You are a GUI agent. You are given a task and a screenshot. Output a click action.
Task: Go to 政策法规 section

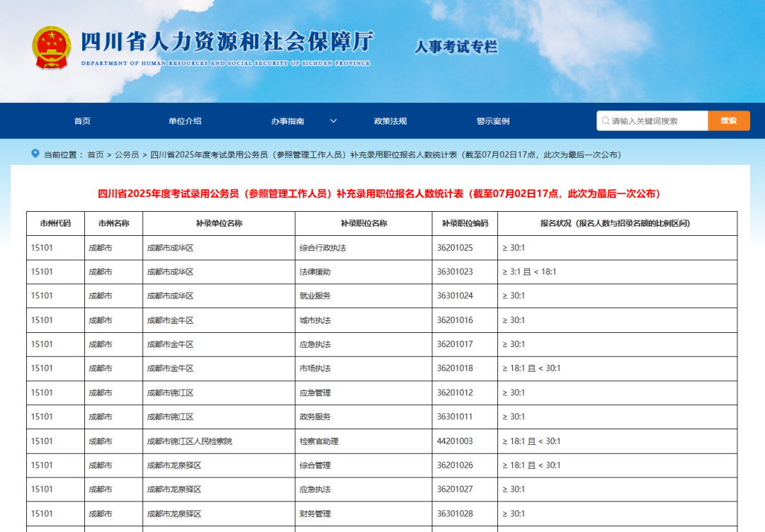click(390, 121)
